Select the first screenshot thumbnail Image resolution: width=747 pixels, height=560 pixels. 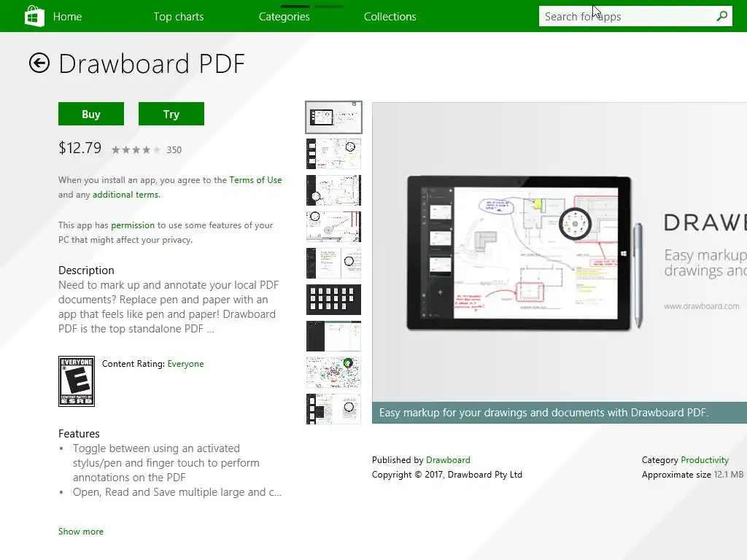click(x=333, y=117)
